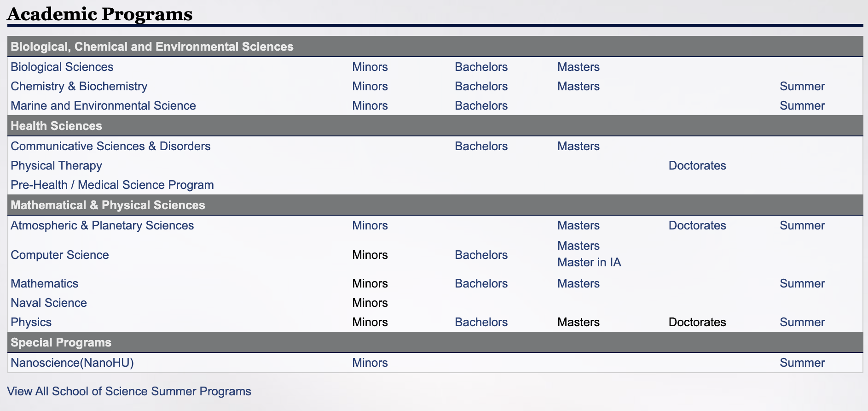The width and height of the screenshot is (868, 411).
Task: Open Nanoscience(NanoHU) program link
Action: [72, 363]
